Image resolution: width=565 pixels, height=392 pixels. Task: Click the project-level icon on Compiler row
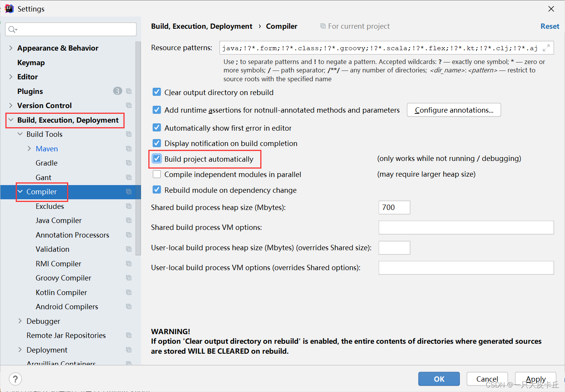(129, 192)
